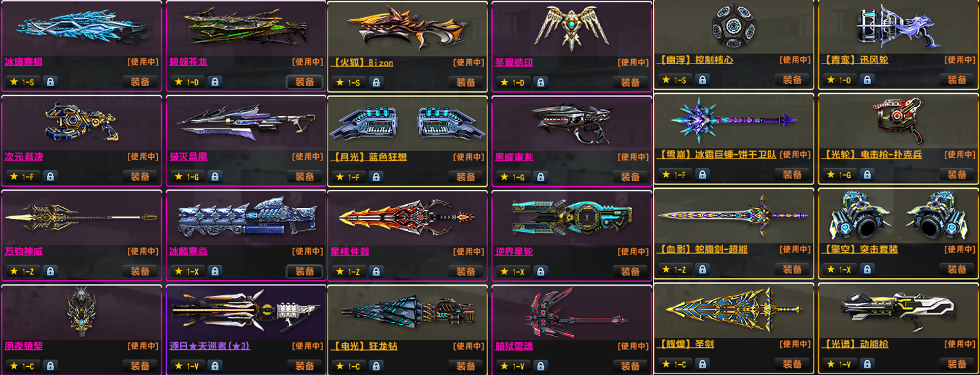Click the padlock beside 1-D under 【青鸾】迅风轮
Image resolution: width=980 pixels, height=375 pixels.
point(866,80)
